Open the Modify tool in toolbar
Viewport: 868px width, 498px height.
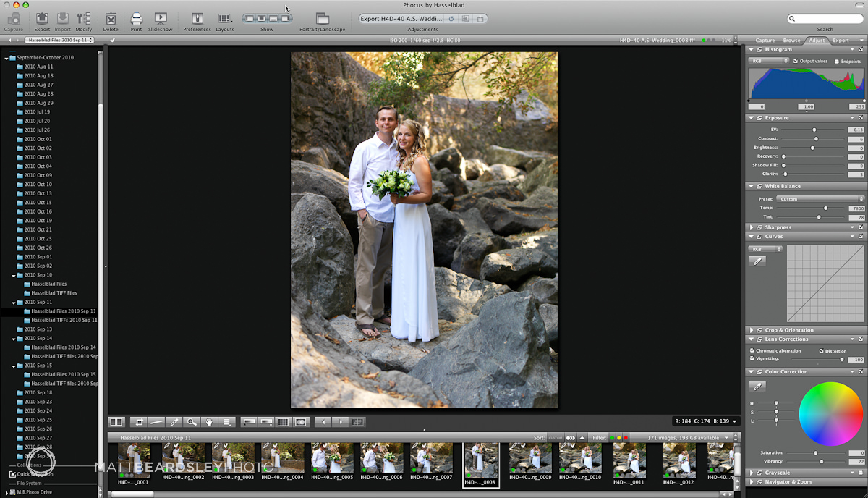pyautogui.click(x=84, y=19)
